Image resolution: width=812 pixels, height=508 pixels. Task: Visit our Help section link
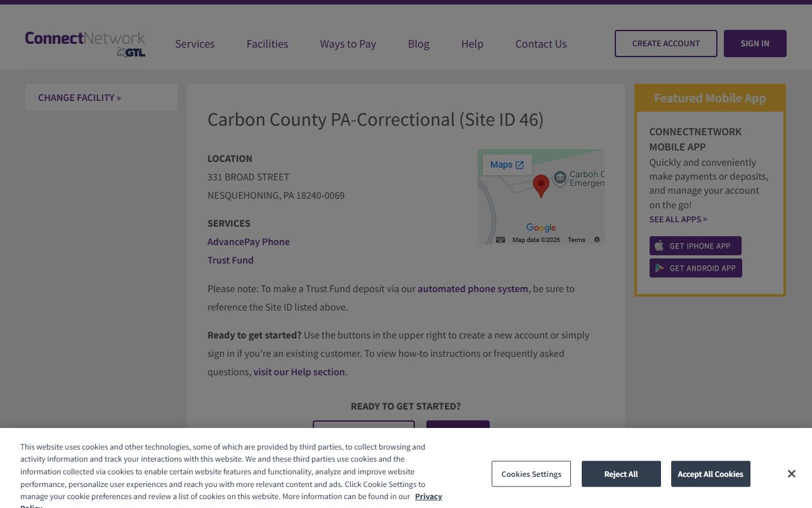(299, 372)
